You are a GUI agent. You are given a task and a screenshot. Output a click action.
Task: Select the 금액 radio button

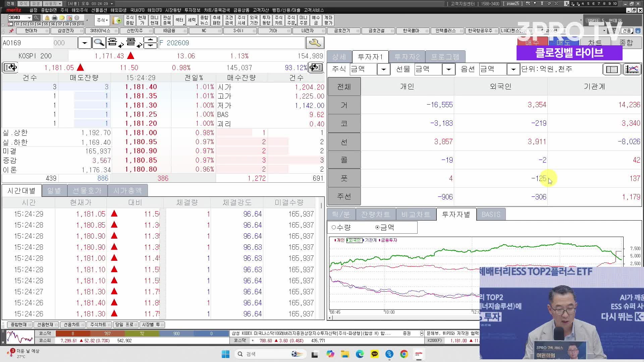385,228
